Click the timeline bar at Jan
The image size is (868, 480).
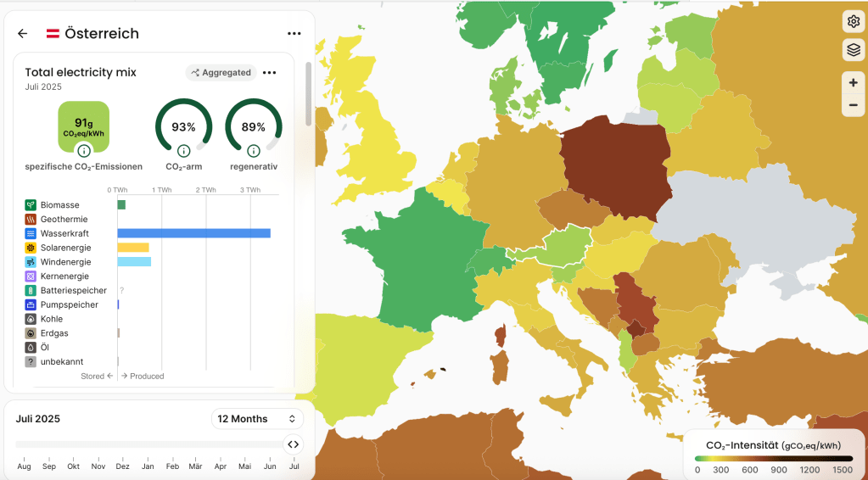coord(148,444)
